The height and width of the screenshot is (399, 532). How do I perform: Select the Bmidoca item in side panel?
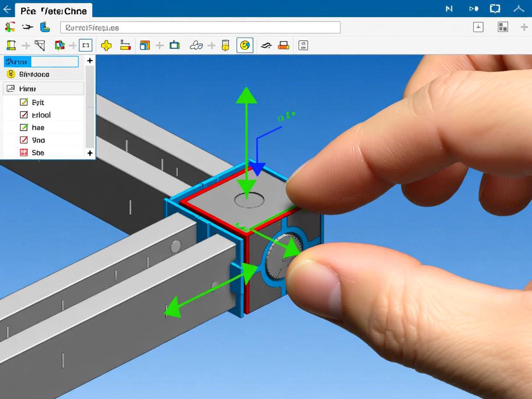point(34,74)
